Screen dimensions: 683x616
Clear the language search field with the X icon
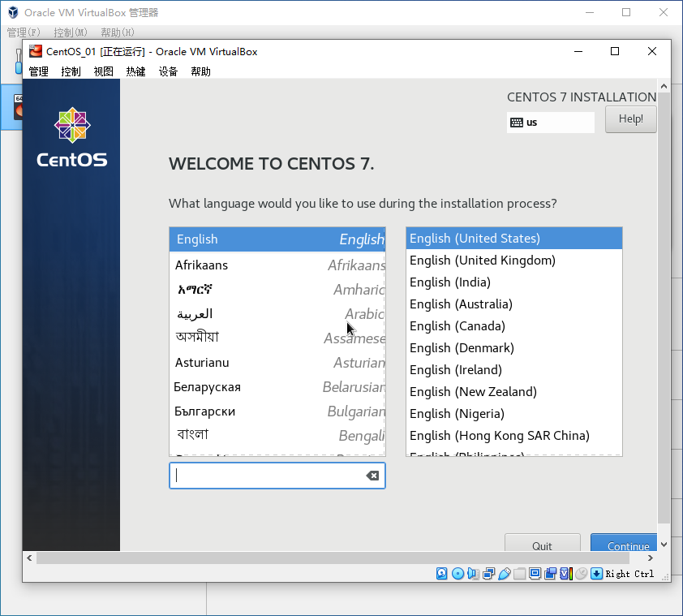pos(372,476)
